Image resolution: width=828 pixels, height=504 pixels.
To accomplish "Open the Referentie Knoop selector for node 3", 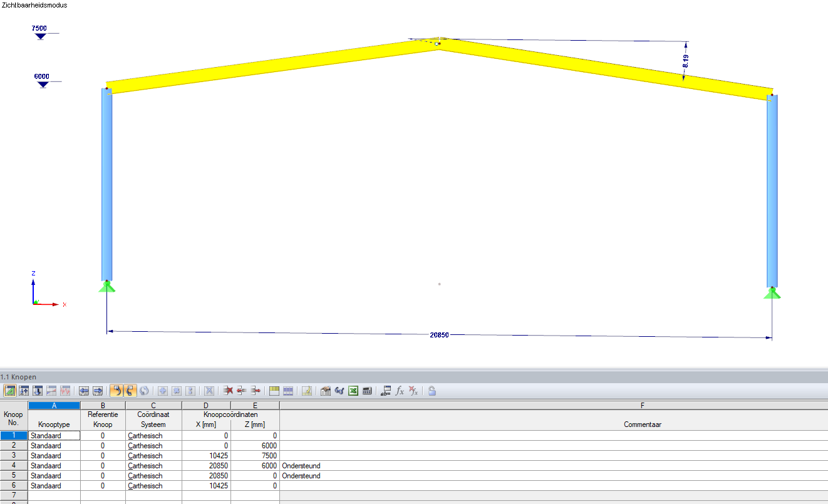I will (x=103, y=455).
